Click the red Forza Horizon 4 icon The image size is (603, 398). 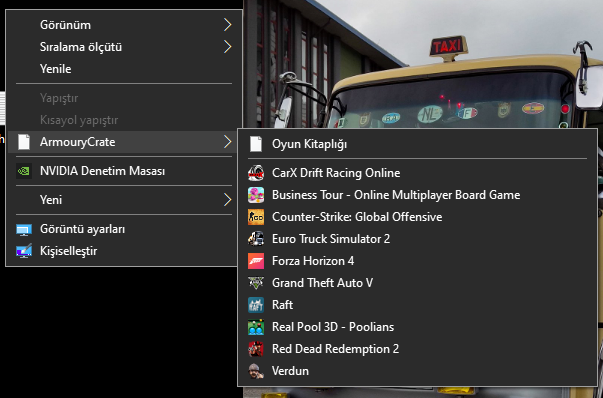[x=256, y=261]
